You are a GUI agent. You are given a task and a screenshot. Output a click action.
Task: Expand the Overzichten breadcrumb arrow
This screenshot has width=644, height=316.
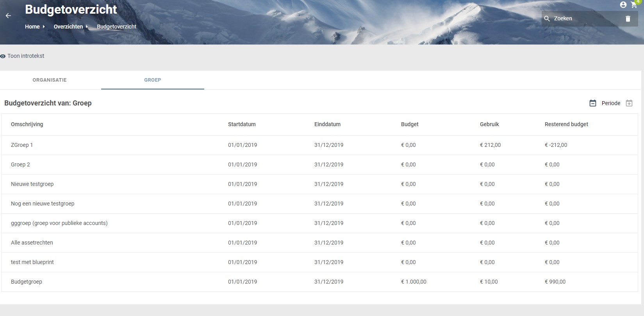coord(87,27)
